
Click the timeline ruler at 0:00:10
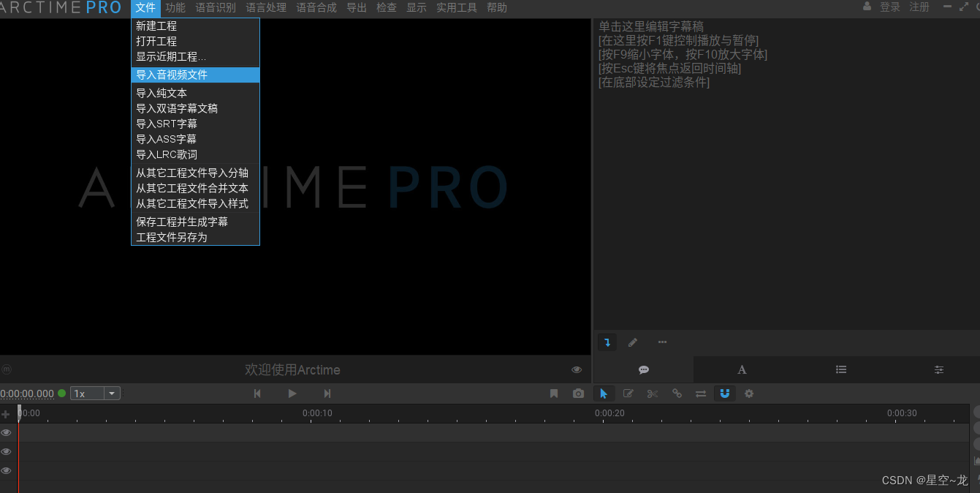pos(317,413)
